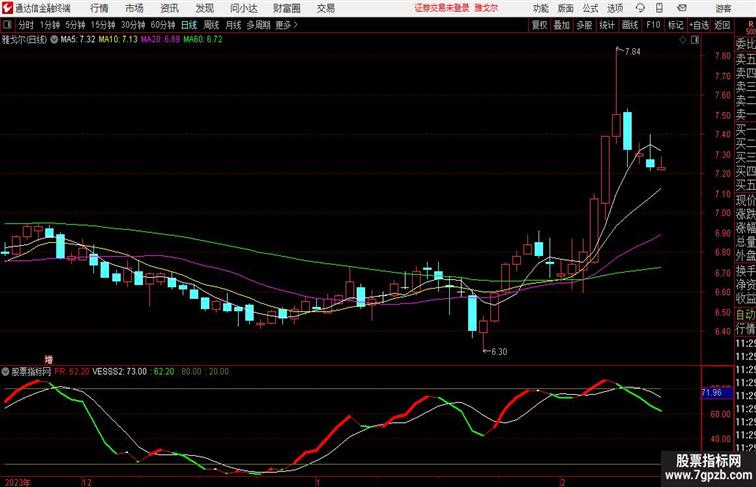
Task: Toggle the side panel icon at chart top right
Action: [x=695, y=40]
